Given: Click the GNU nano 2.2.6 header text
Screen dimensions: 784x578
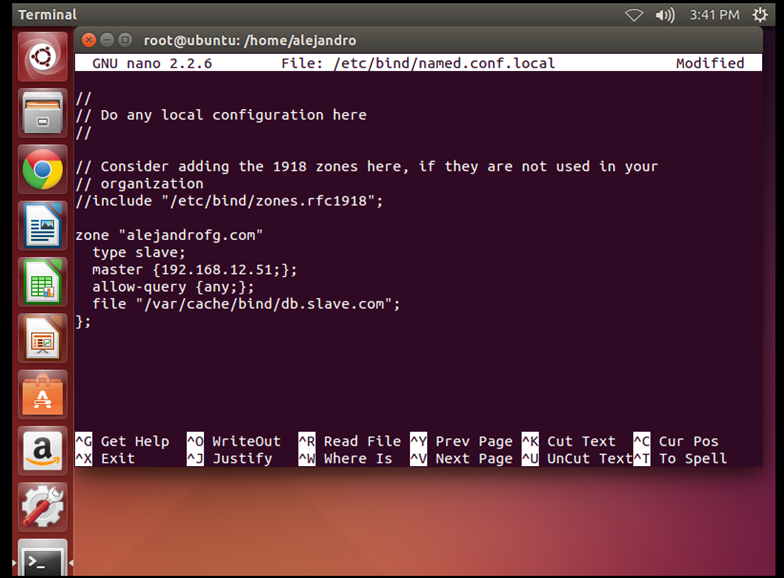Looking at the screenshot, I should tap(152, 64).
